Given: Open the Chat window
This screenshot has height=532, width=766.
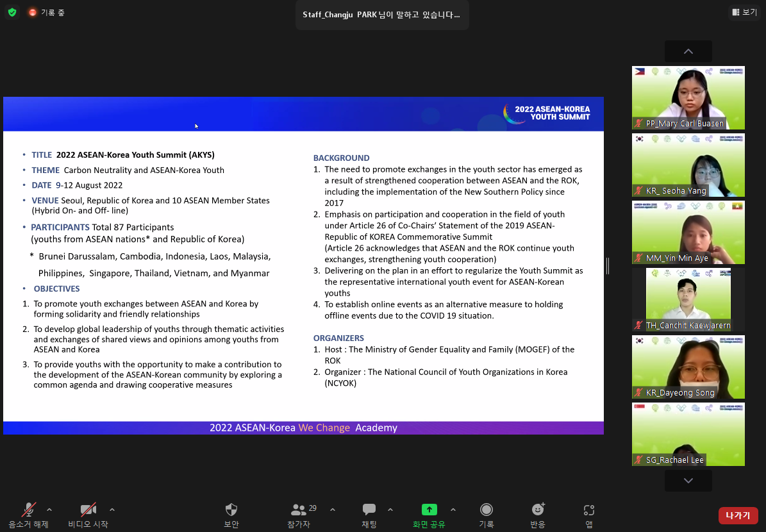Looking at the screenshot, I should pyautogui.click(x=369, y=510).
